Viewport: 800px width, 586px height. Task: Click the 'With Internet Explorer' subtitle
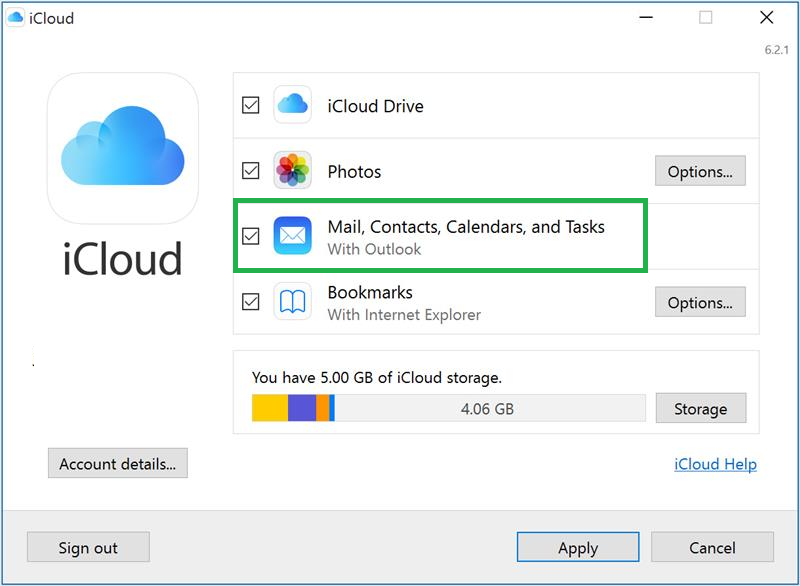404,315
